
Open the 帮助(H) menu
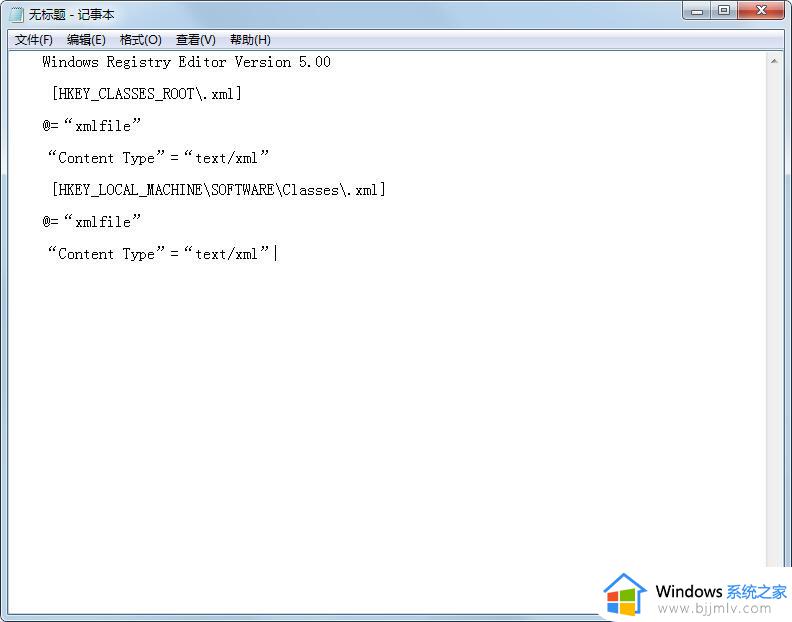tap(250, 40)
